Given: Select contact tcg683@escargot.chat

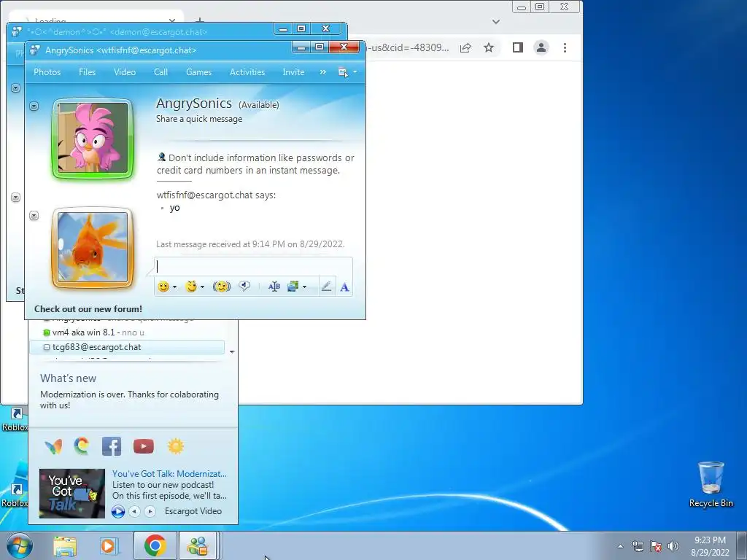Looking at the screenshot, I should 127,347.
